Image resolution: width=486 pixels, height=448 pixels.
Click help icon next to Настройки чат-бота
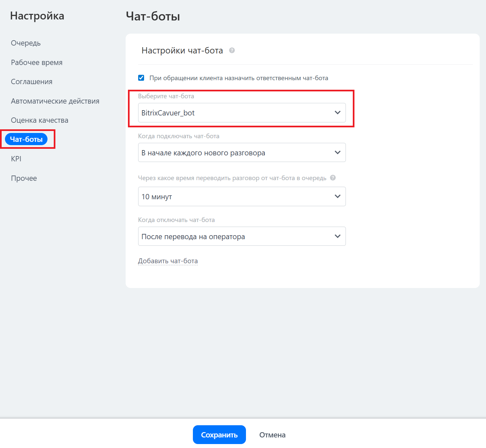pyautogui.click(x=232, y=50)
